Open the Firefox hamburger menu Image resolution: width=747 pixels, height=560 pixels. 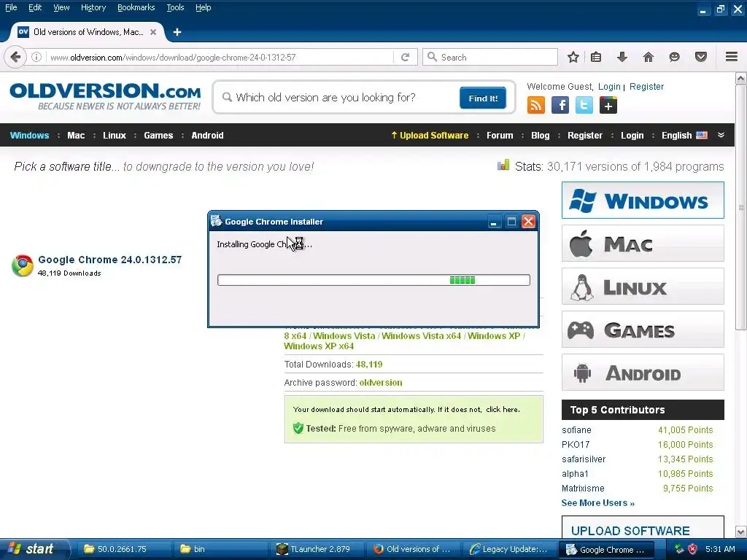tap(732, 57)
